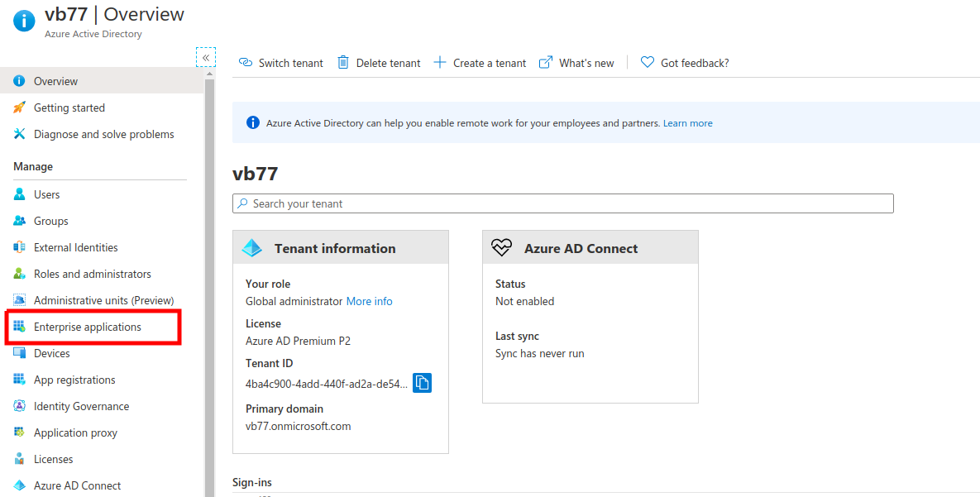The image size is (980, 497).
Task: Click Got feedback? in the toolbar
Action: point(685,63)
